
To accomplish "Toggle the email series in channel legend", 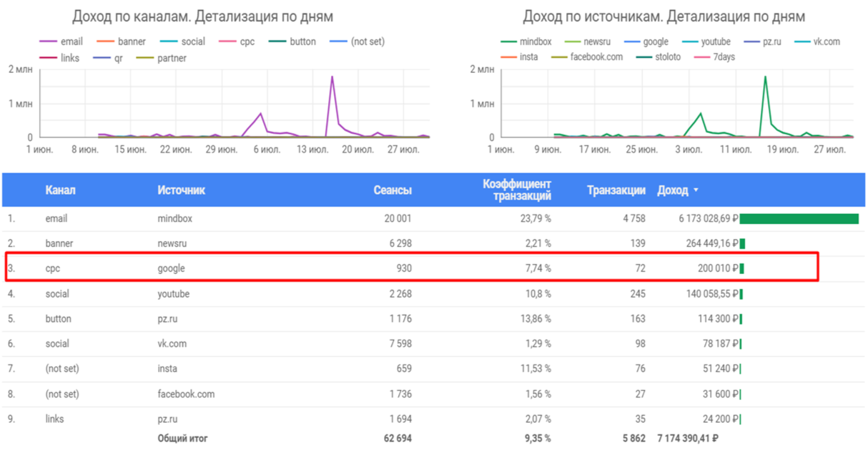I will (71, 42).
